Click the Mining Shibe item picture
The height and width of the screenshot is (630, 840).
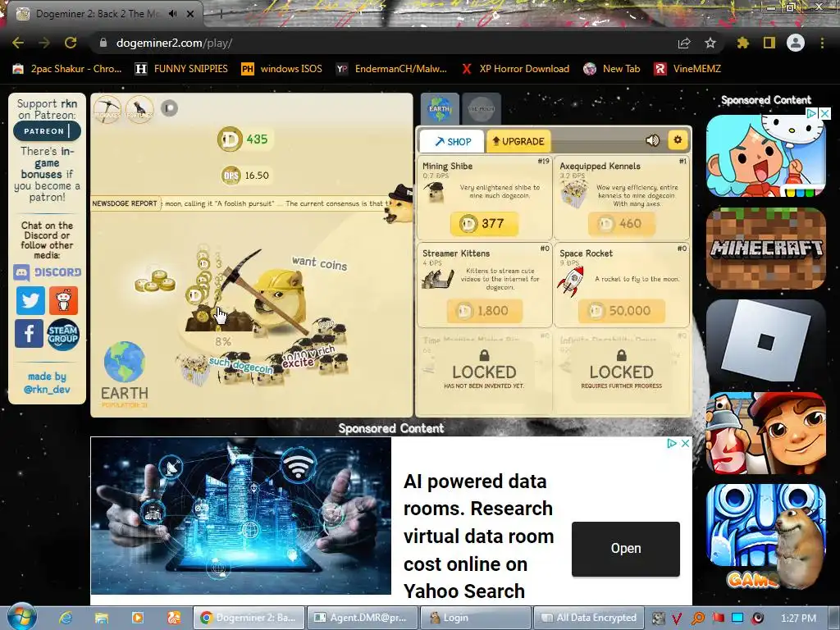(433, 193)
